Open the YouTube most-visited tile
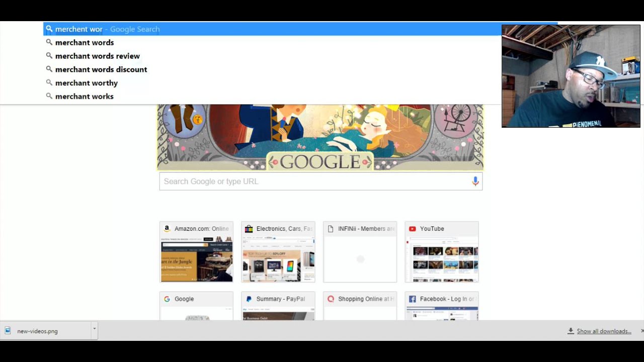644x362 pixels. [442, 252]
